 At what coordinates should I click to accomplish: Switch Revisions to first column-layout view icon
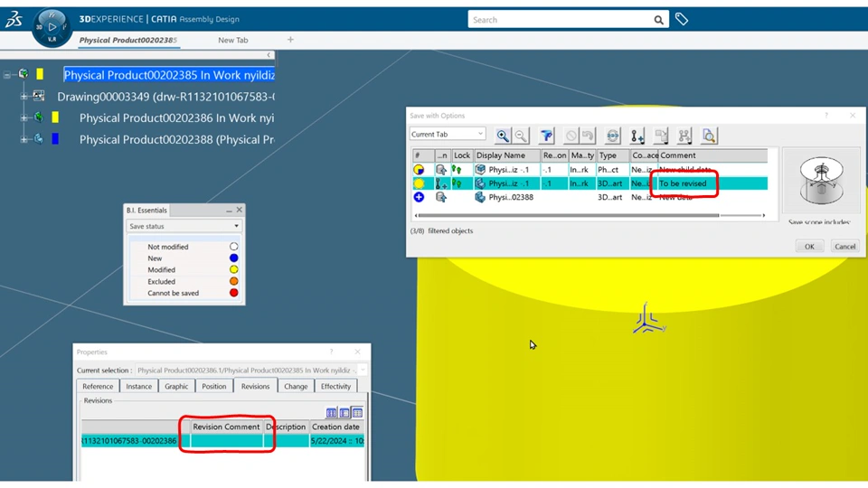coord(331,413)
